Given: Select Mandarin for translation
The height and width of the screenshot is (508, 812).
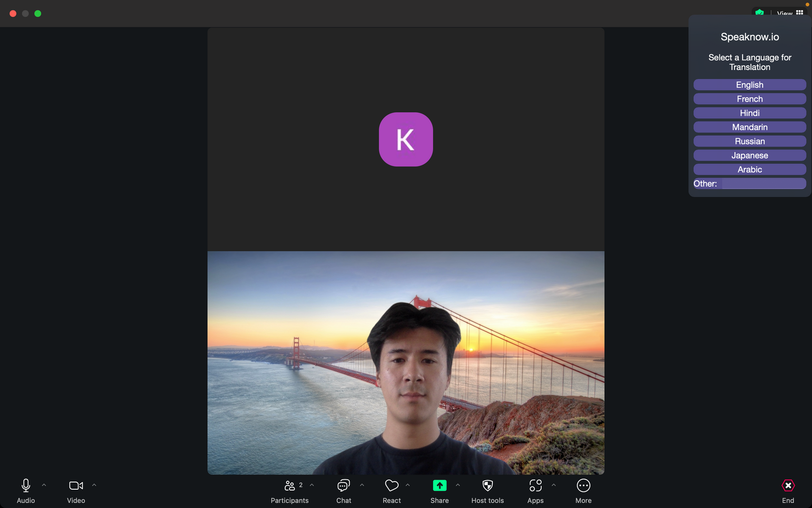Looking at the screenshot, I should [x=750, y=127].
